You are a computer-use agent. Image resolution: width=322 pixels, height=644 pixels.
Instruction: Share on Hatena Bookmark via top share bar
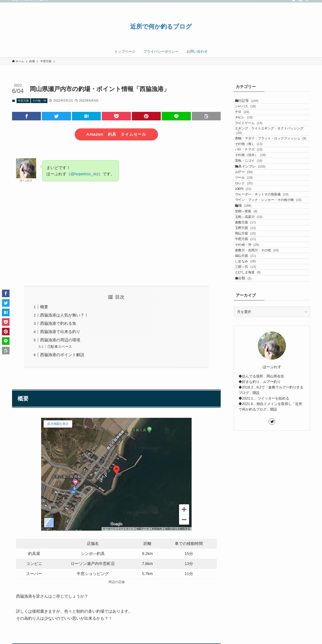click(x=86, y=116)
